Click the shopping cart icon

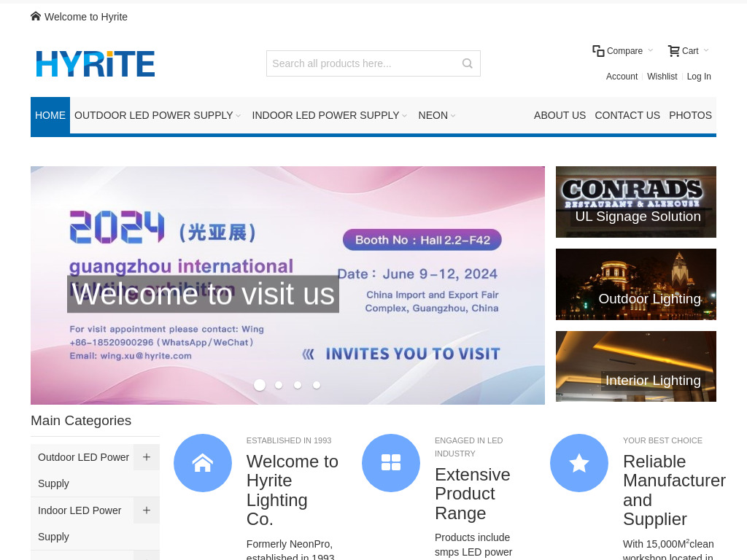click(673, 51)
